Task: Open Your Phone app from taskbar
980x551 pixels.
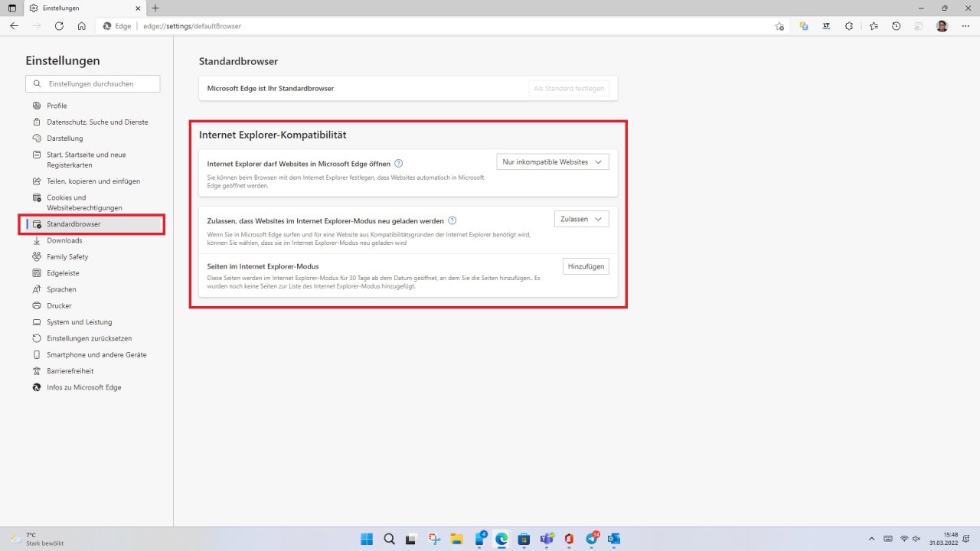Action: coord(479,539)
